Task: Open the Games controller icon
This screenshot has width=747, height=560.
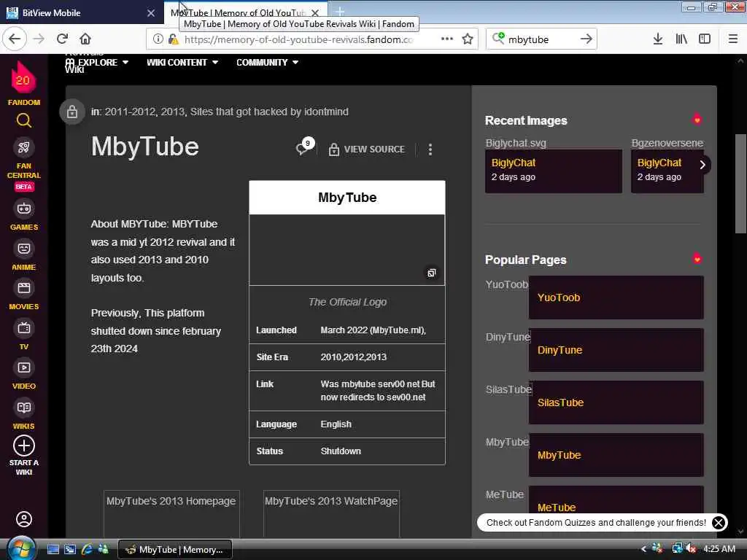Action: coord(24,209)
